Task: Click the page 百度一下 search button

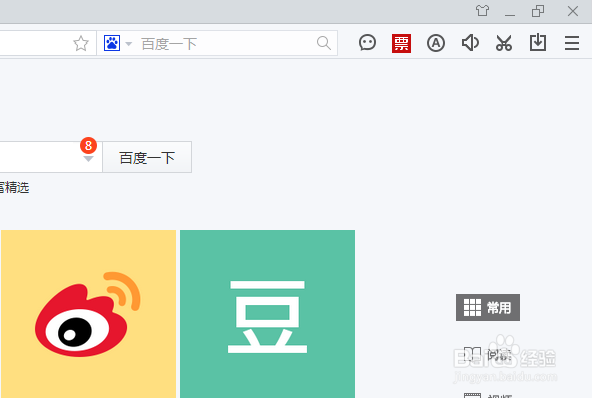Action: (147, 157)
